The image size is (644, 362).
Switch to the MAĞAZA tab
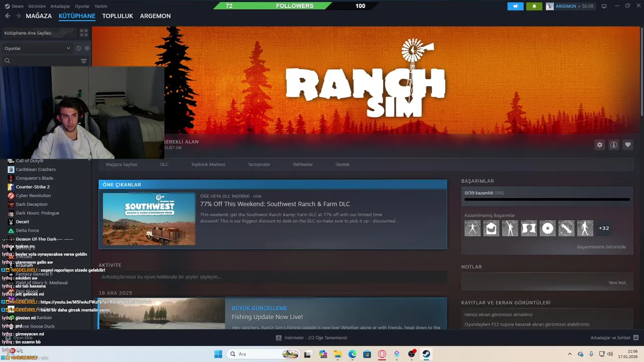39,16
